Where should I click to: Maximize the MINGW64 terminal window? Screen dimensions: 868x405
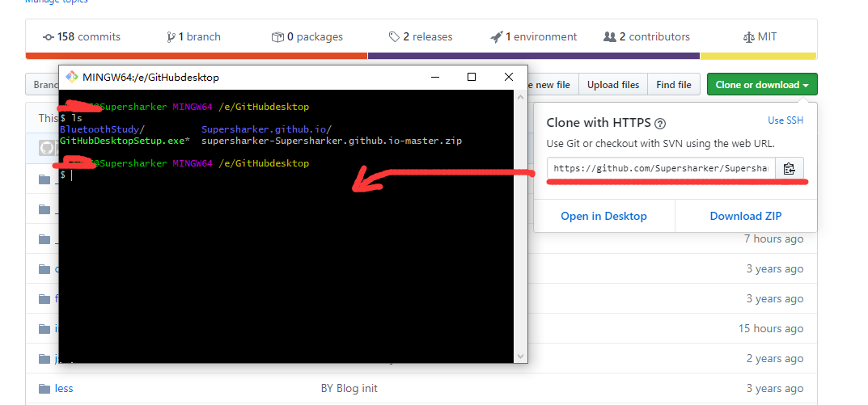coord(472,77)
